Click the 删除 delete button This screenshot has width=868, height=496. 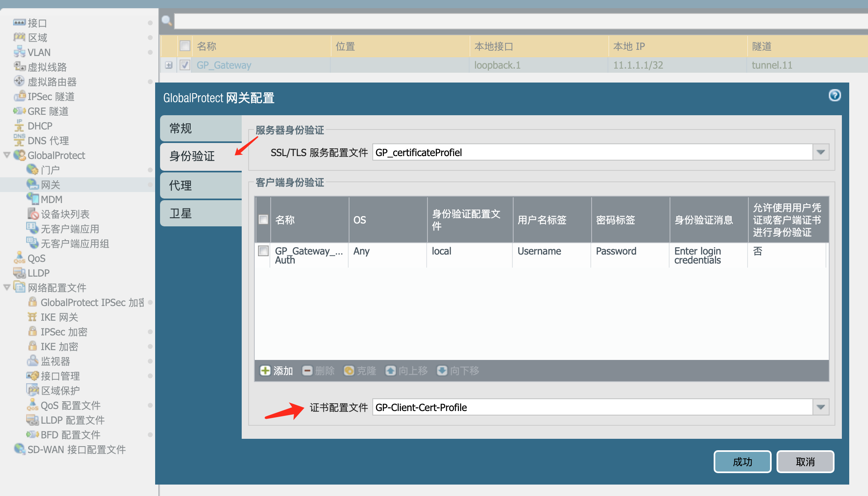coord(318,371)
